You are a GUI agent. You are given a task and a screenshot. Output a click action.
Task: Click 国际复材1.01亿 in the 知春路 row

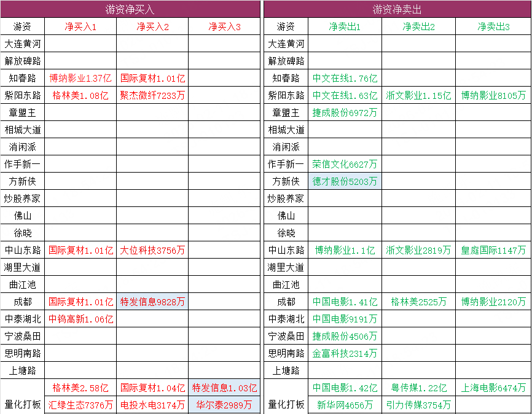(x=152, y=78)
